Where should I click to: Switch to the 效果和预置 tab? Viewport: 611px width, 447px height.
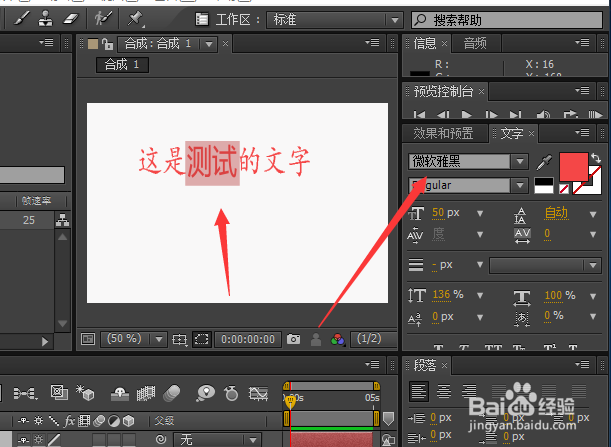click(x=443, y=133)
